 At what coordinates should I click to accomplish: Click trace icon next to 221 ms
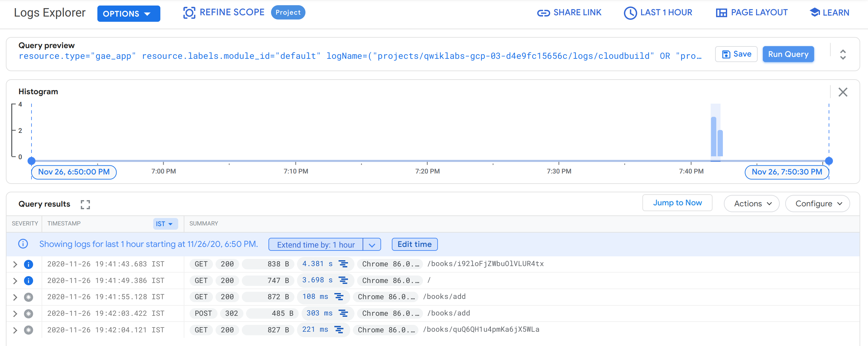[x=339, y=329]
